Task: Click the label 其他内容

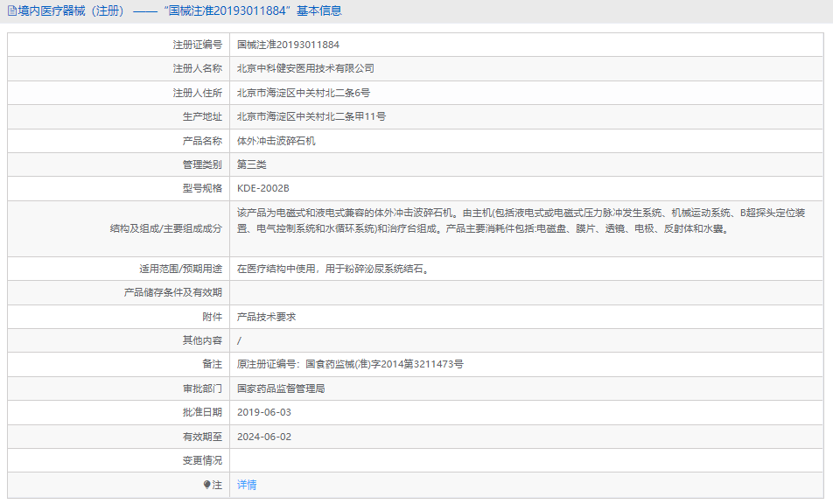Action: 202,340
